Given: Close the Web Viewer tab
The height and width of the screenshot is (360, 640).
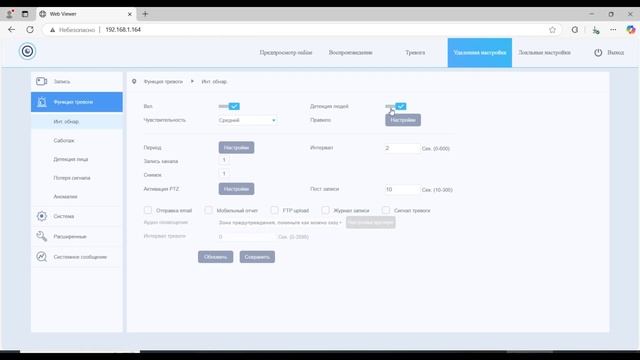Looking at the screenshot, I should (x=130, y=14).
